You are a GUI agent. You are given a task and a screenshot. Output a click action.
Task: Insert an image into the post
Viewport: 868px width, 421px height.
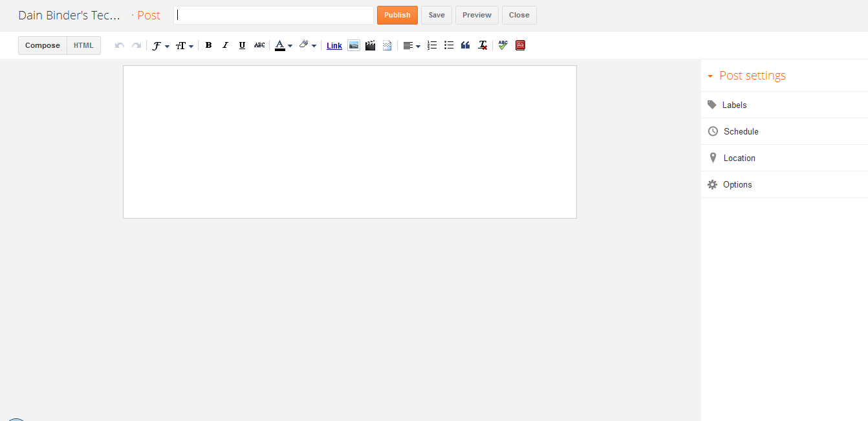pos(353,45)
